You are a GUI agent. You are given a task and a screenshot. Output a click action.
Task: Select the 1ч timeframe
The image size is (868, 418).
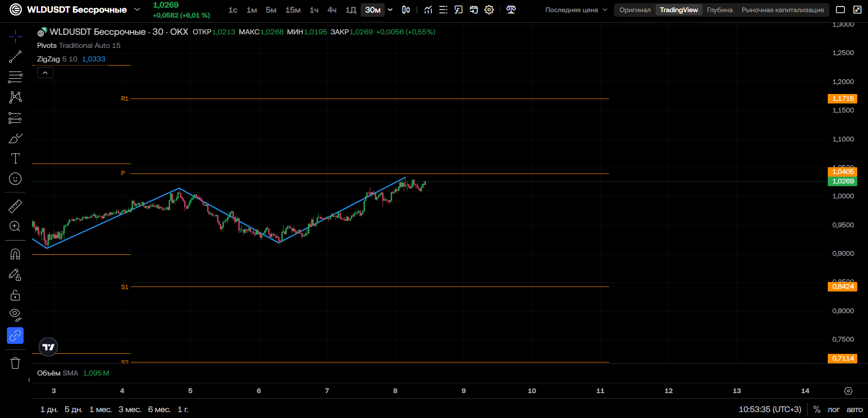tap(314, 10)
